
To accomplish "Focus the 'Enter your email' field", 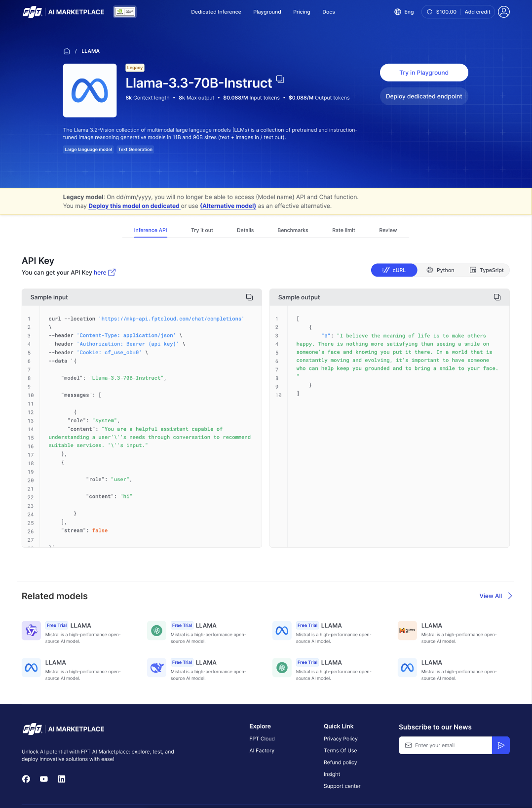I will 445,745.
